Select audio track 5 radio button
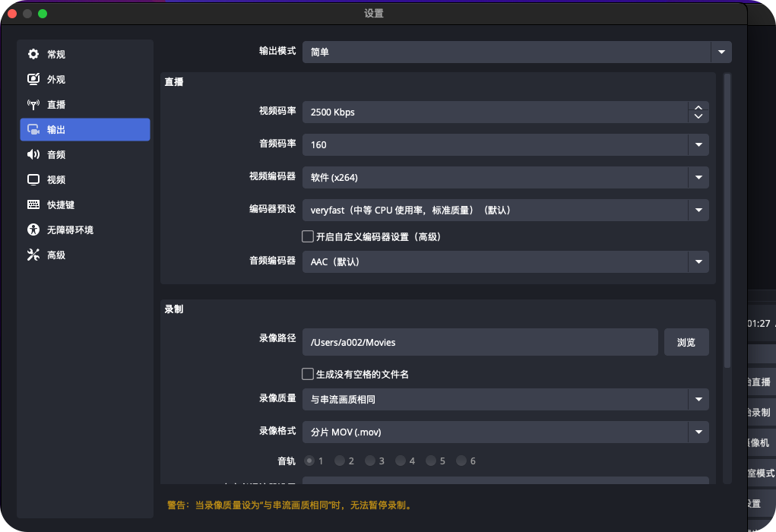776x532 pixels. (431, 461)
